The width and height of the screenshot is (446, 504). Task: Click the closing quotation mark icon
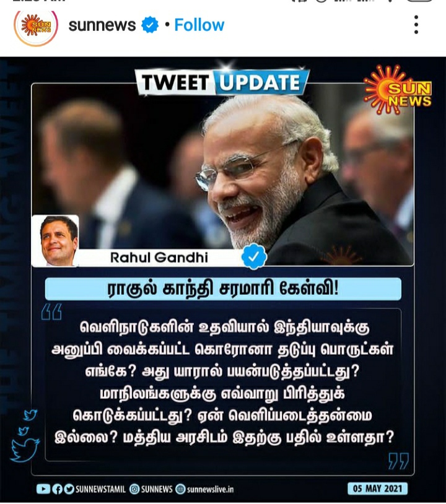pos(398,461)
